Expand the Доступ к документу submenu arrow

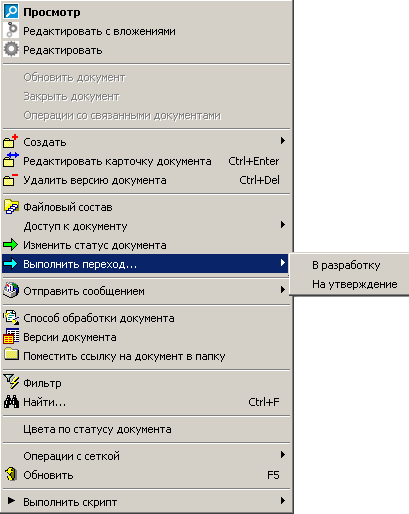point(283,225)
